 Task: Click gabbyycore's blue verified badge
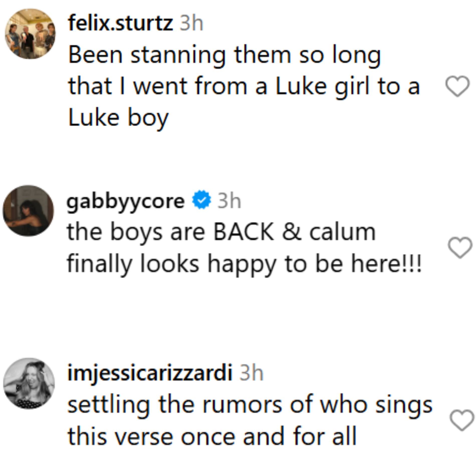[201, 200]
